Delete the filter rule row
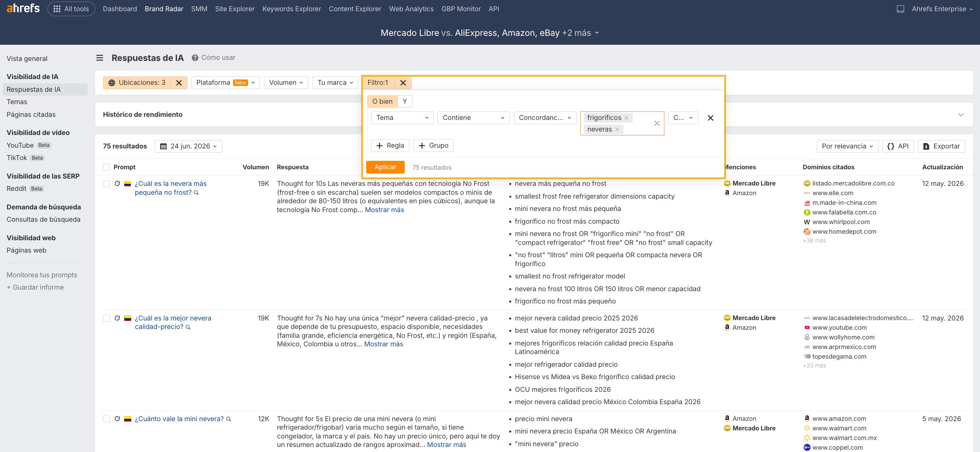 pyautogui.click(x=710, y=118)
